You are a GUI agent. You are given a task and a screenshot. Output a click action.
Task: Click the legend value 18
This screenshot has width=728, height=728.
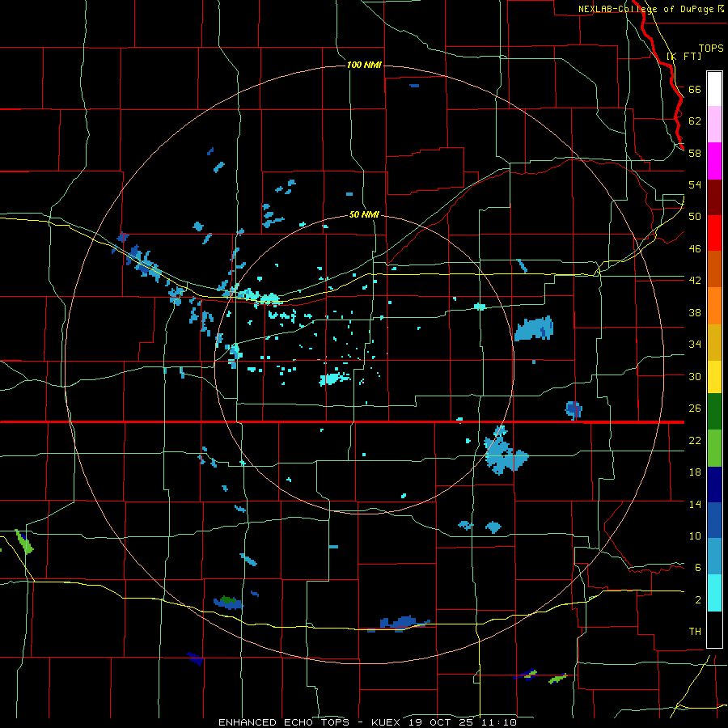pyautogui.click(x=695, y=472)
